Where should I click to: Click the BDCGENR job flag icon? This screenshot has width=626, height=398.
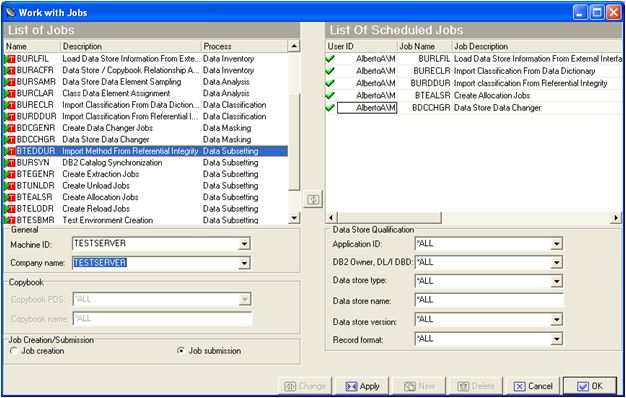(10, 129)
